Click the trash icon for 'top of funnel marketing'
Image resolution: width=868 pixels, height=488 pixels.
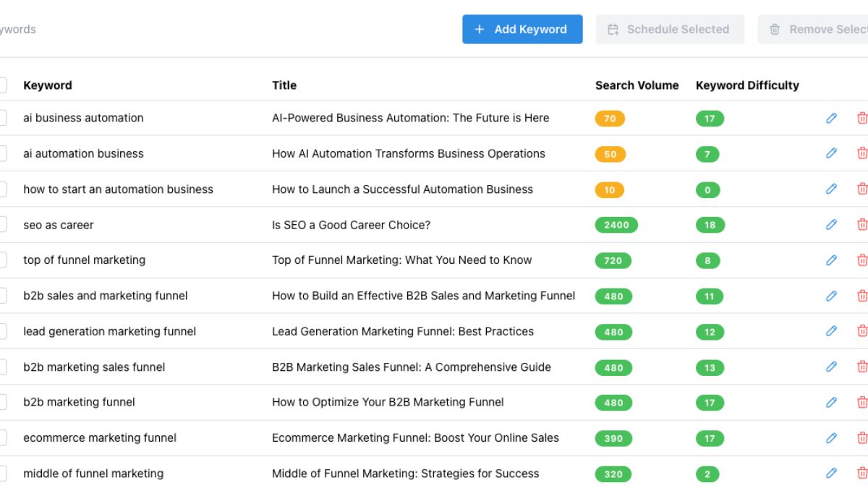coord(862,260)
